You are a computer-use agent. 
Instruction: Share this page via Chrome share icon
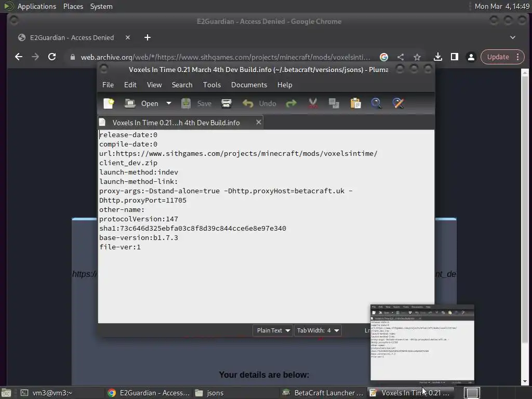(x=401, y=57)
